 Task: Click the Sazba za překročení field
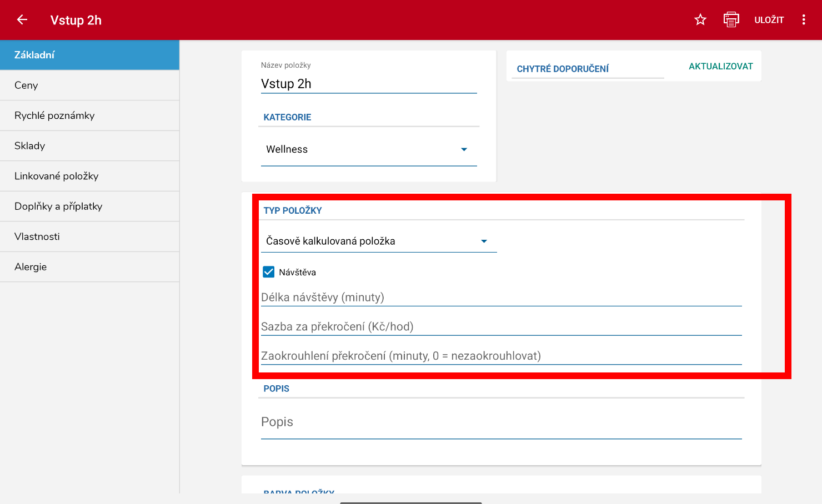[502, 327]
